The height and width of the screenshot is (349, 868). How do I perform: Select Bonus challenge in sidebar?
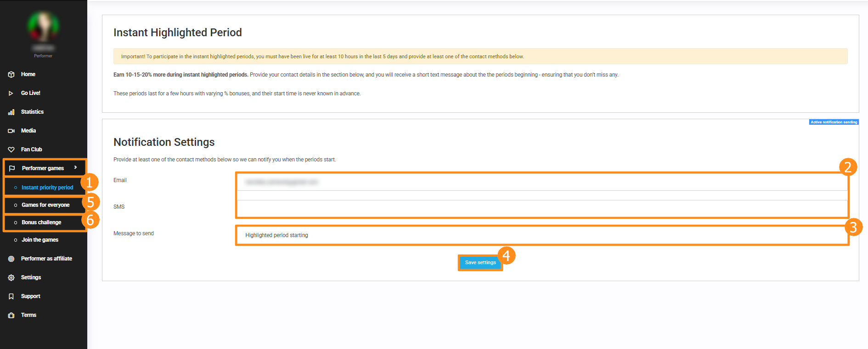pos(41,222)
